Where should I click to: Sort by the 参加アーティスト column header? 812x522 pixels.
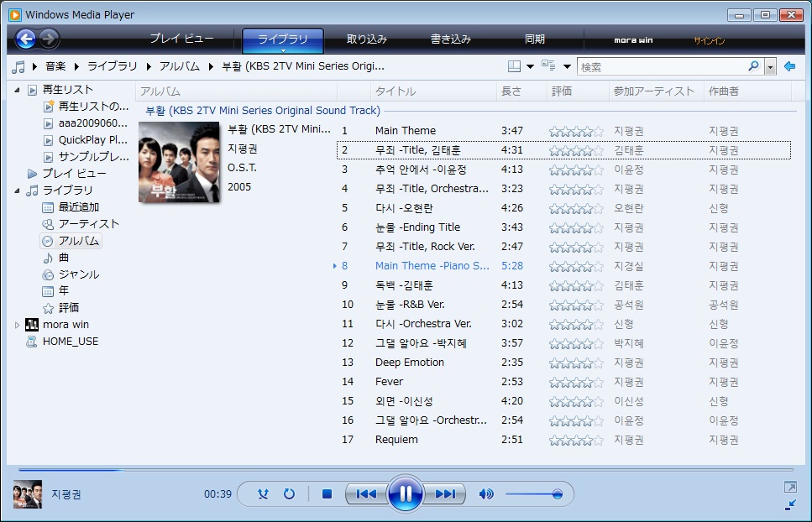click(656, 91)
